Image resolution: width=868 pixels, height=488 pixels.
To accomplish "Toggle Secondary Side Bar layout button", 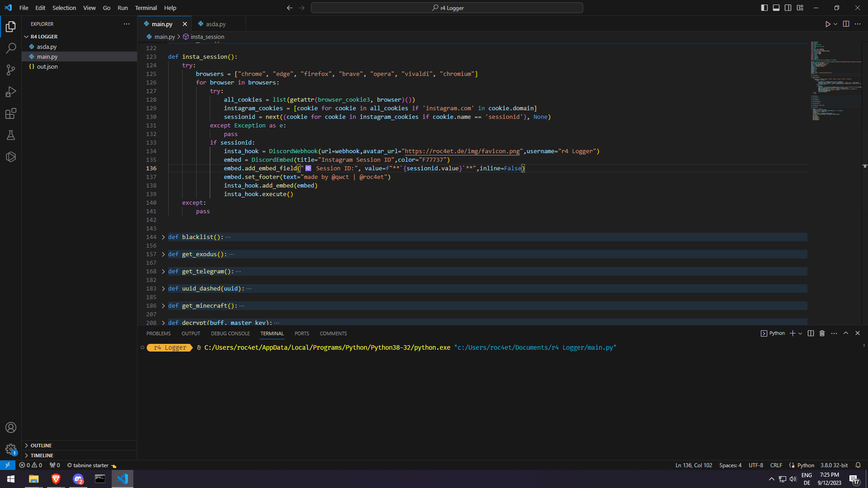I will click(788, 8).
